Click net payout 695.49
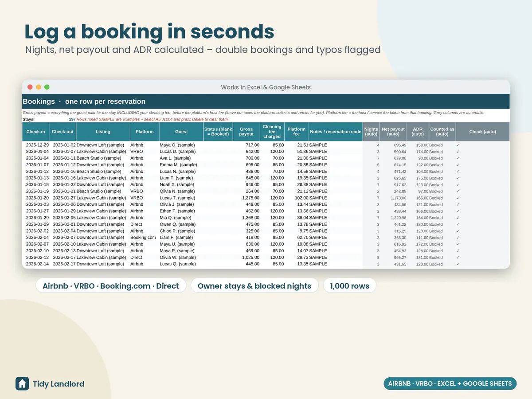 (x=400, y=145)
